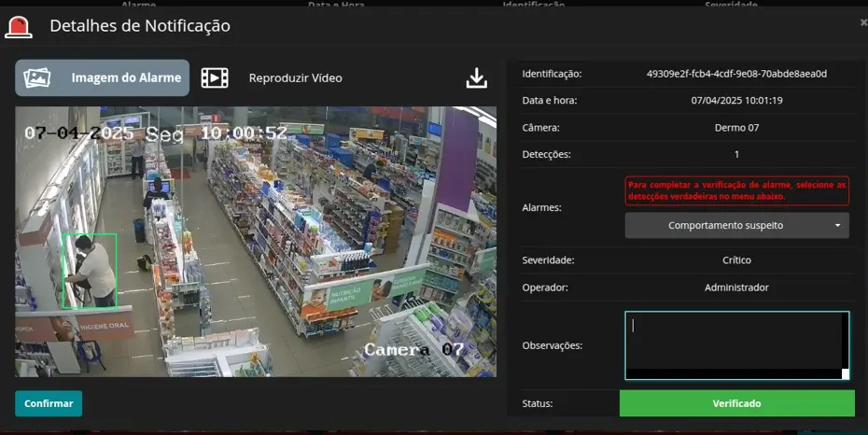This screenshot has width=868, height=435.
Task: Click the date value 07/04/2025 10:01:19
Action: tap(736, 100)
